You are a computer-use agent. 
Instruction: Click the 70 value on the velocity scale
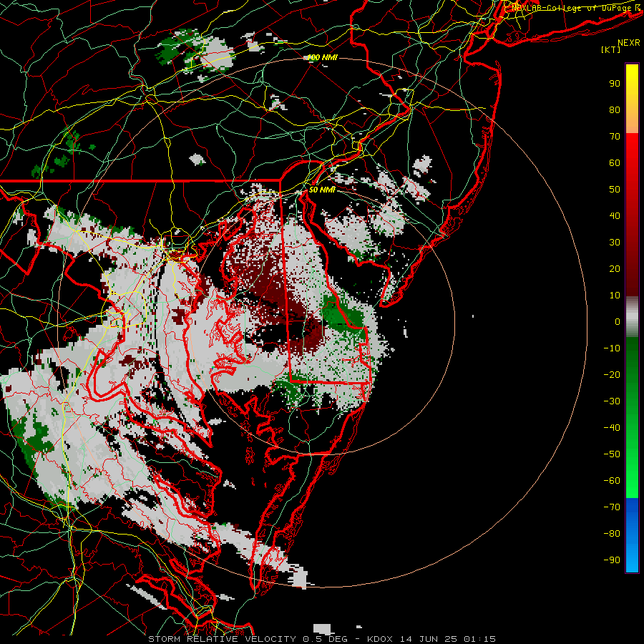[615, 137]
